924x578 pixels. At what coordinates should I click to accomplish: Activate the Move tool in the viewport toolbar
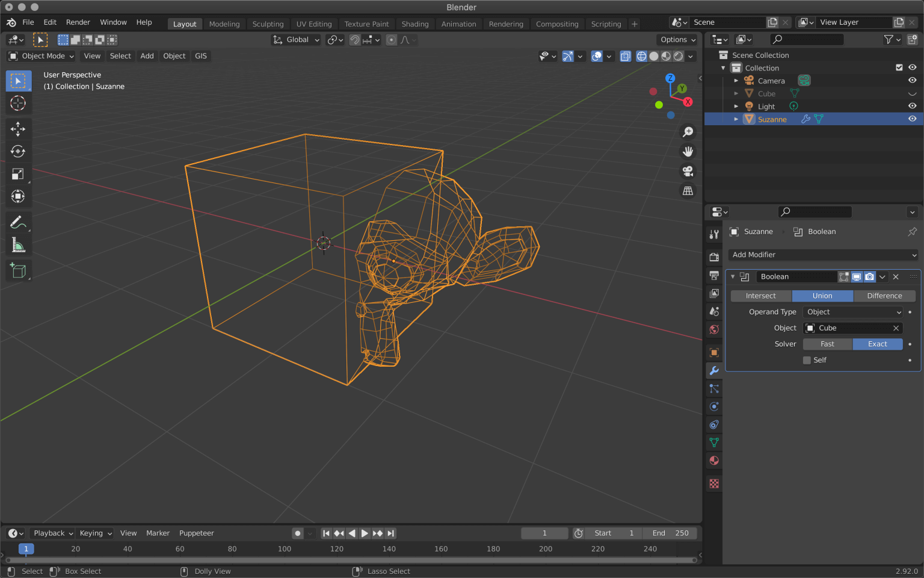coord(18,129)
